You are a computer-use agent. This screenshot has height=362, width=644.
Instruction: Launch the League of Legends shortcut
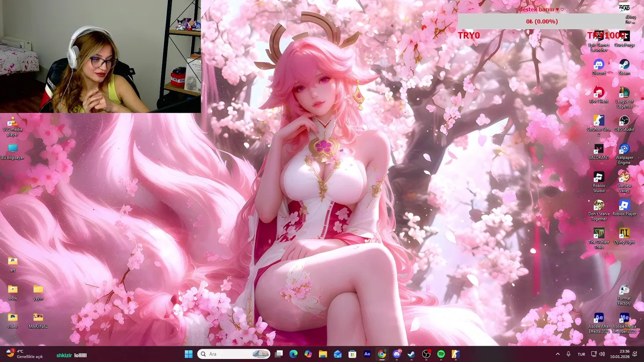(x=624, y=98)
